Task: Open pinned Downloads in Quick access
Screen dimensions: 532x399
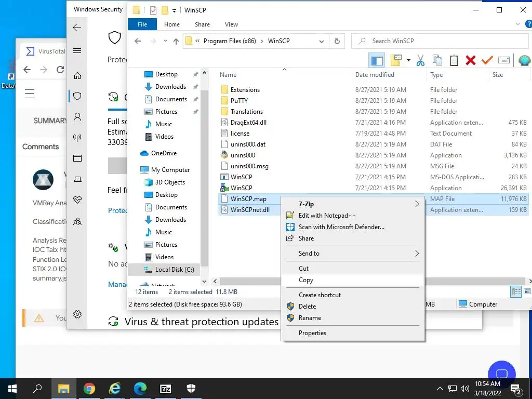Action: (170, 87)
